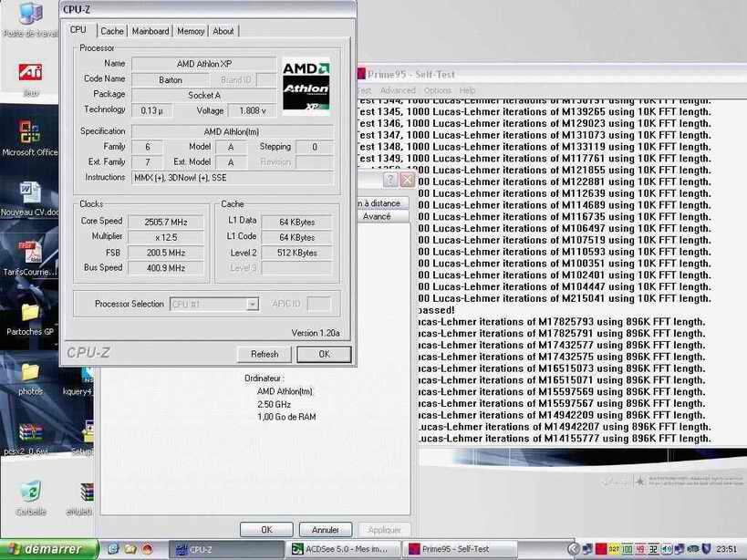Click the Voltage value 1.808 v

pos(253,110)
